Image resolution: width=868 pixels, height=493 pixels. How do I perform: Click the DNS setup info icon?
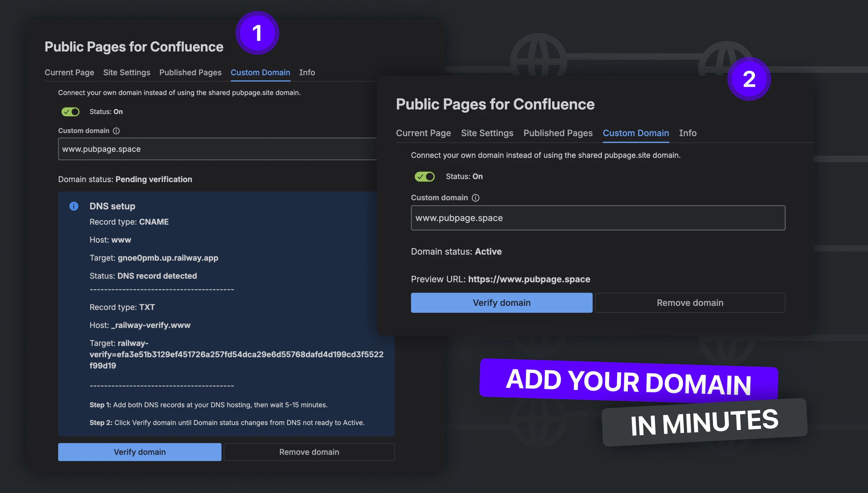click(x=74, y=206)
